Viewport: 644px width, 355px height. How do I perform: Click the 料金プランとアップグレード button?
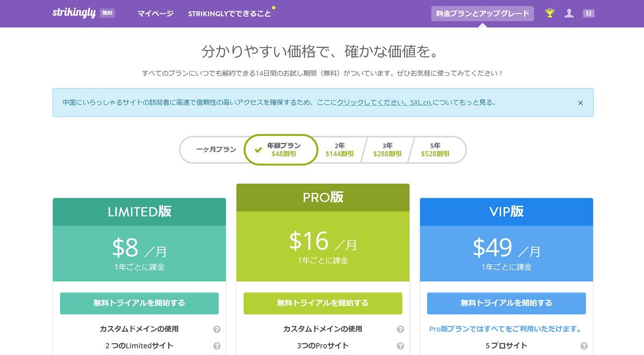[482, 13]
